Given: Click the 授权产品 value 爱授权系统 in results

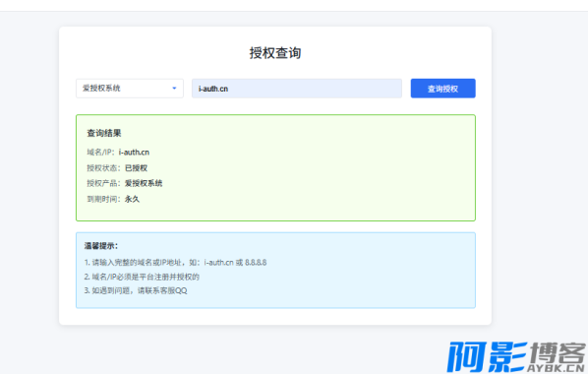Looking at the screenshot, I should pos(144,183).
